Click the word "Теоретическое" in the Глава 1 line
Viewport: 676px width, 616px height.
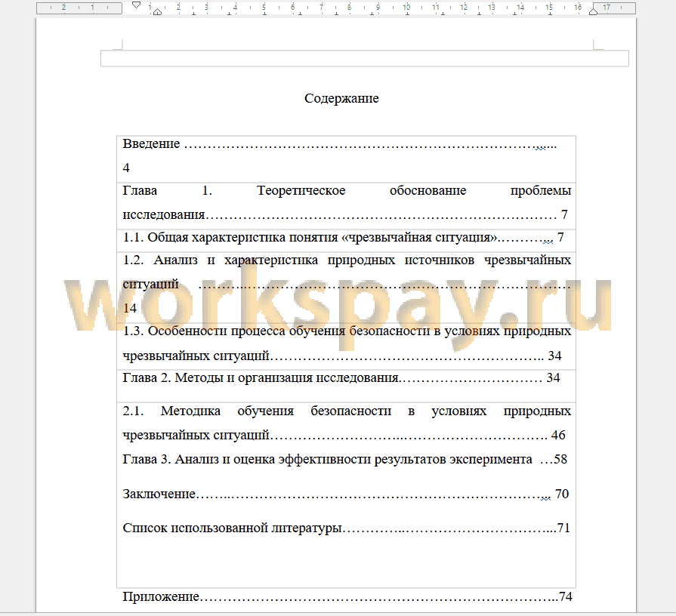301,190
